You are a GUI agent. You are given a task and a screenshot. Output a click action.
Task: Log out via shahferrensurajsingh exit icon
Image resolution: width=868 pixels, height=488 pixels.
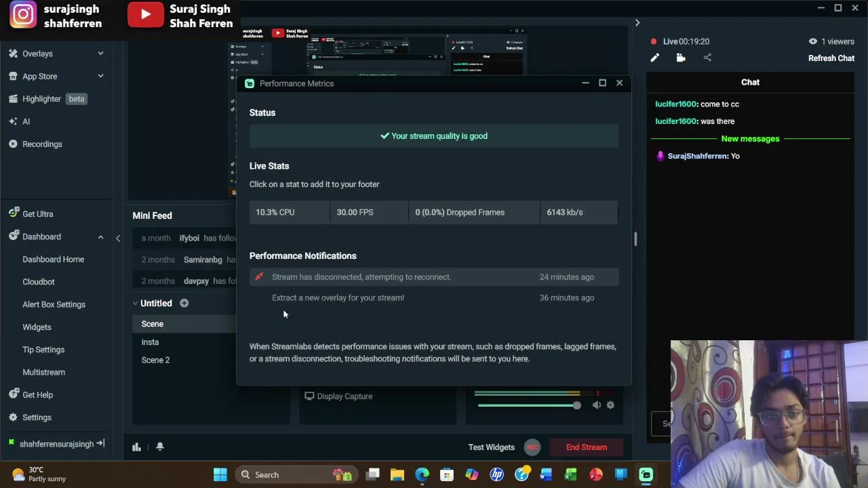[x=100, y=443]
